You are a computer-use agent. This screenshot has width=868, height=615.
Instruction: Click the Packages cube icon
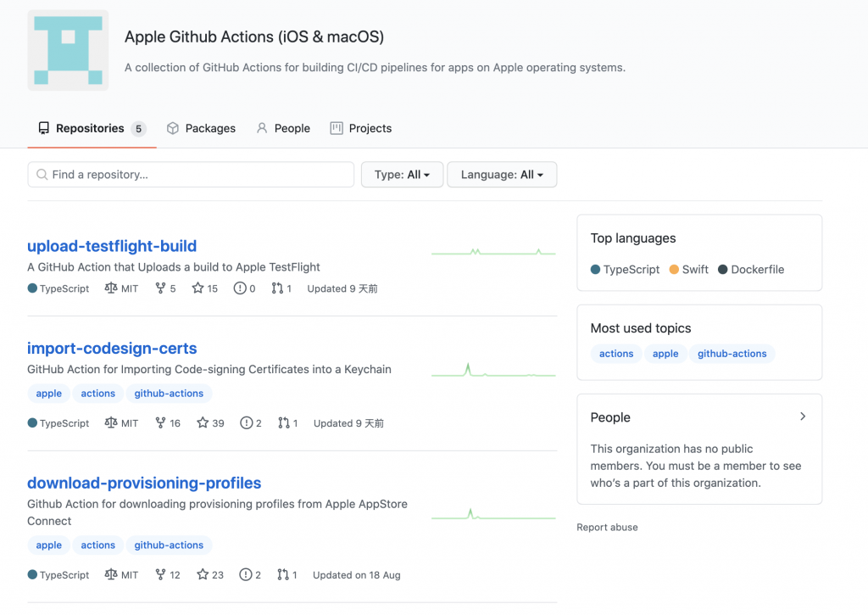173,129
